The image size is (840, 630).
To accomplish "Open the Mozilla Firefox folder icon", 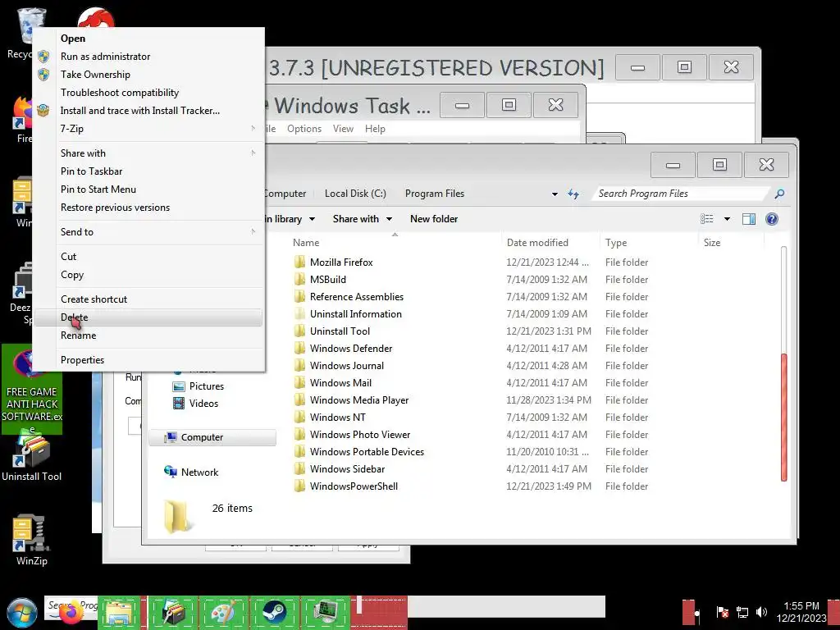I will [x=300, y=262].
